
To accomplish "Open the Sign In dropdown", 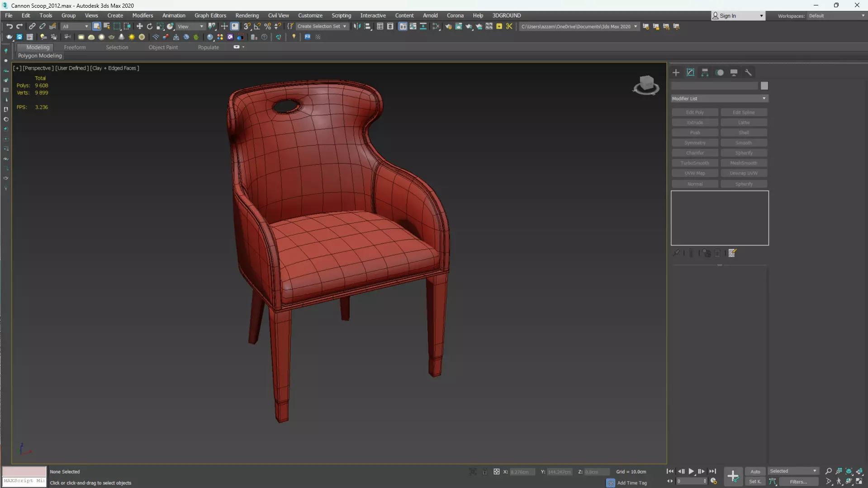I will click(x=738, y=16).
